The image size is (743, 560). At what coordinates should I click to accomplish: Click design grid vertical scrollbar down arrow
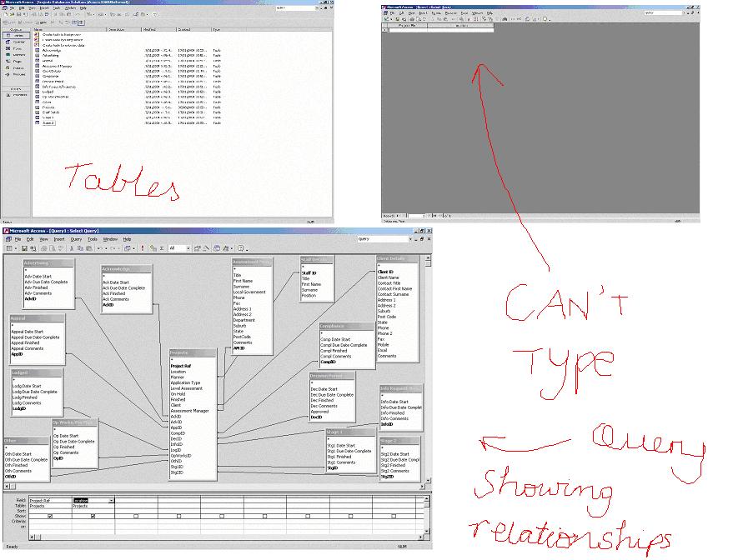427,531
